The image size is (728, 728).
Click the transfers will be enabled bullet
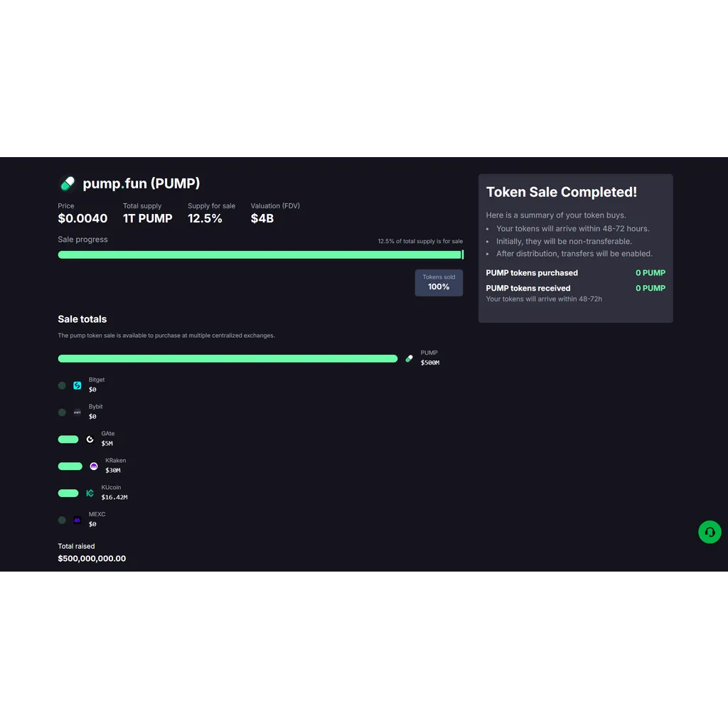pos(574,254)
